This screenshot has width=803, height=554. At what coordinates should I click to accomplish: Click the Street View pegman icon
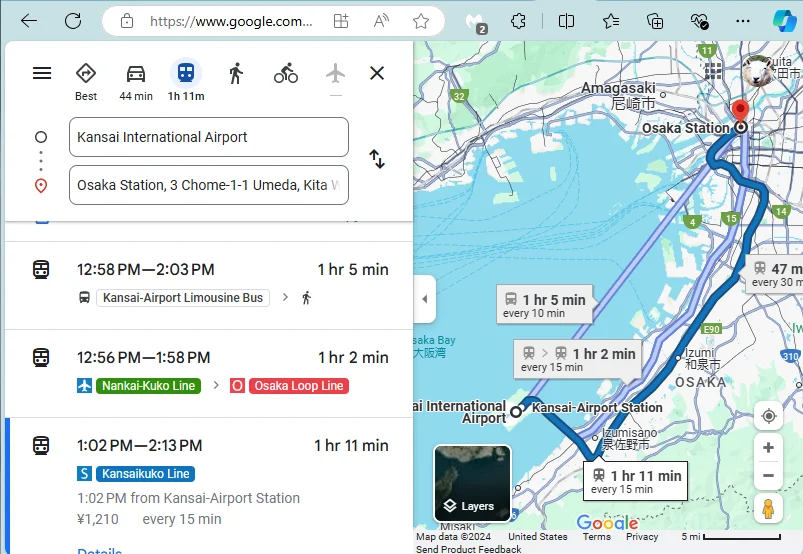click(x=768, y=508)
